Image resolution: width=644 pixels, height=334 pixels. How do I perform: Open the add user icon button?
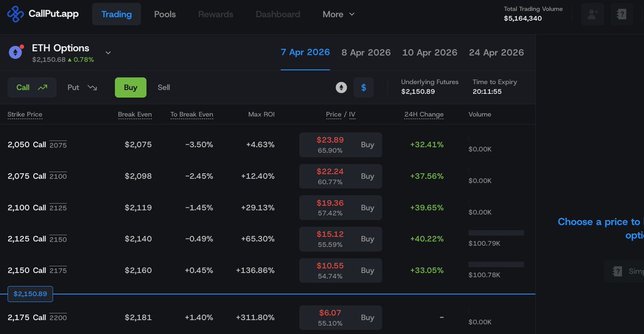pos(592,14)
